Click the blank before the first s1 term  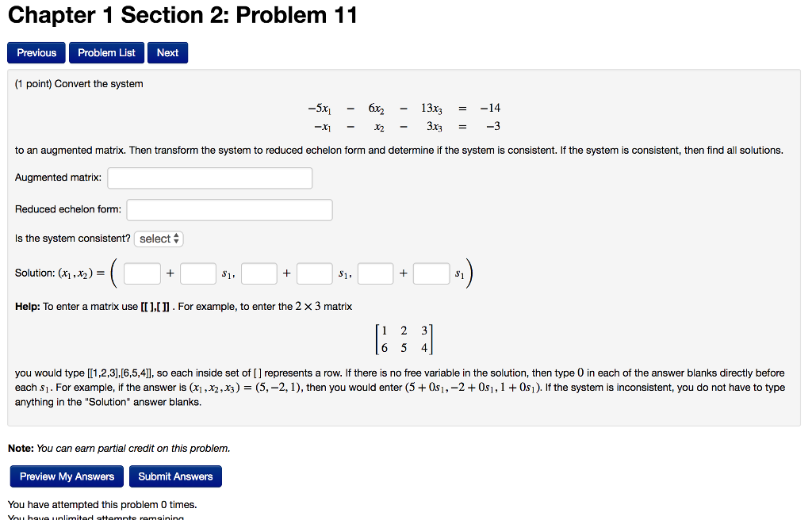point(197,273)
